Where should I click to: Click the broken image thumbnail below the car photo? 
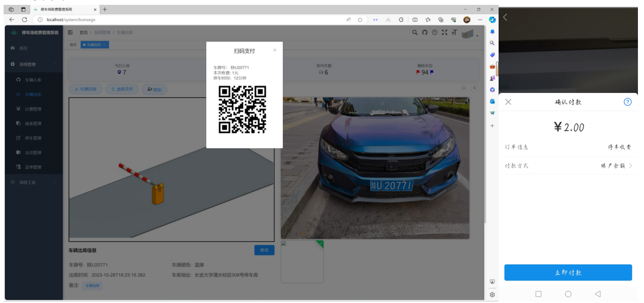click(x=302, y=262)
